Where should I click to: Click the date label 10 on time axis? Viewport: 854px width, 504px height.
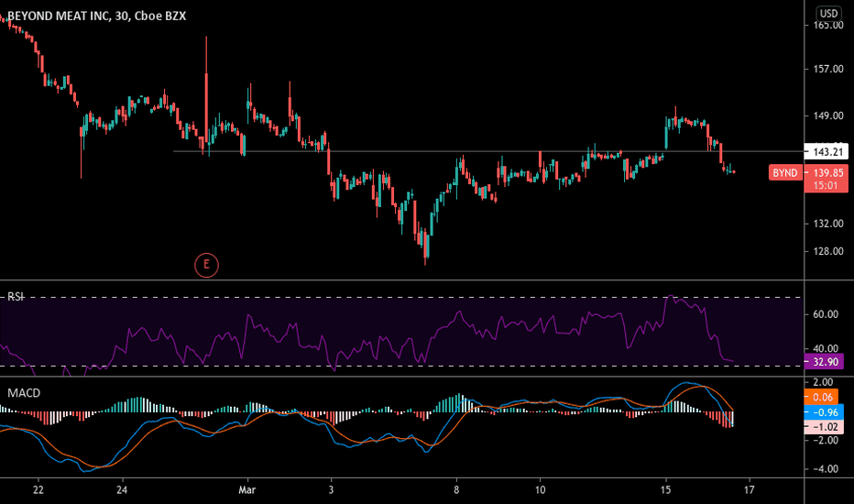540,490
